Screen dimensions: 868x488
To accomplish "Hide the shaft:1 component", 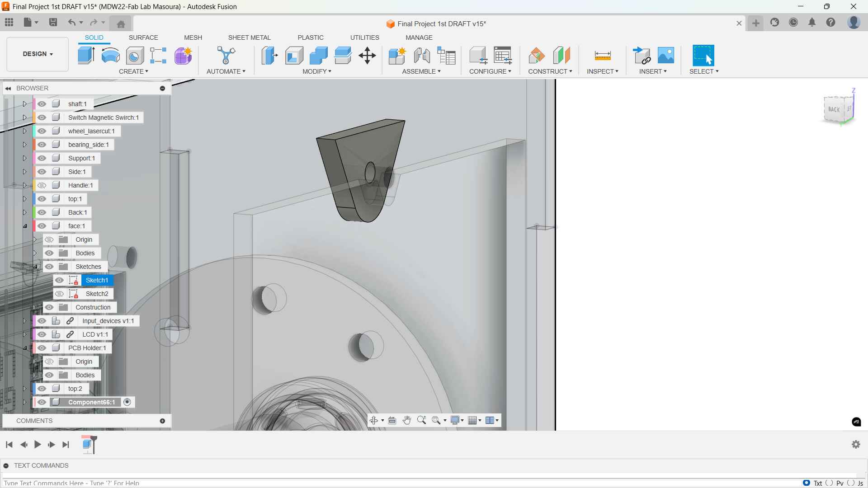I will pos(42,104).
